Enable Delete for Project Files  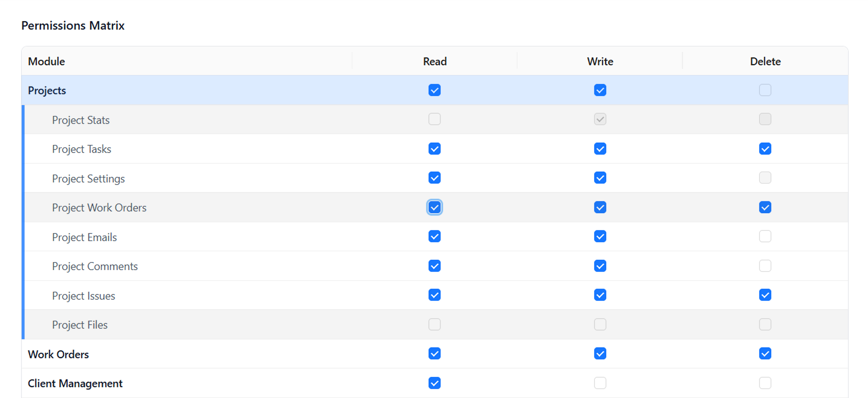click(765, 324)
